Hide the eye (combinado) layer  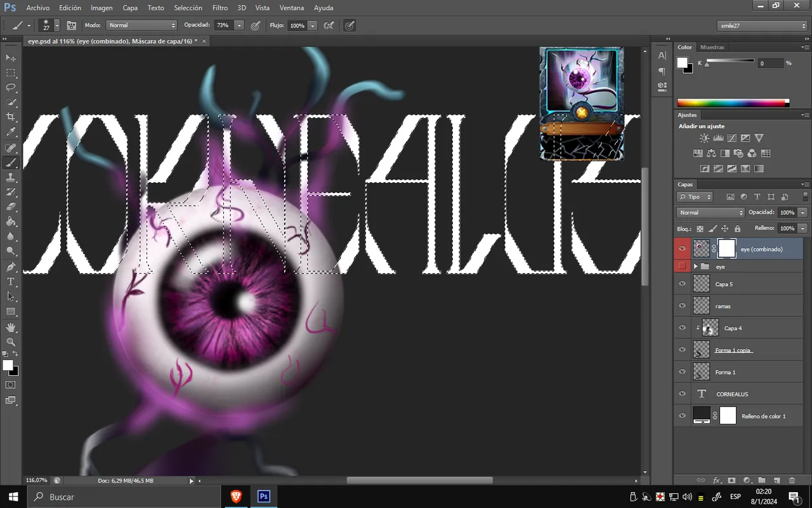click(683, 249)
